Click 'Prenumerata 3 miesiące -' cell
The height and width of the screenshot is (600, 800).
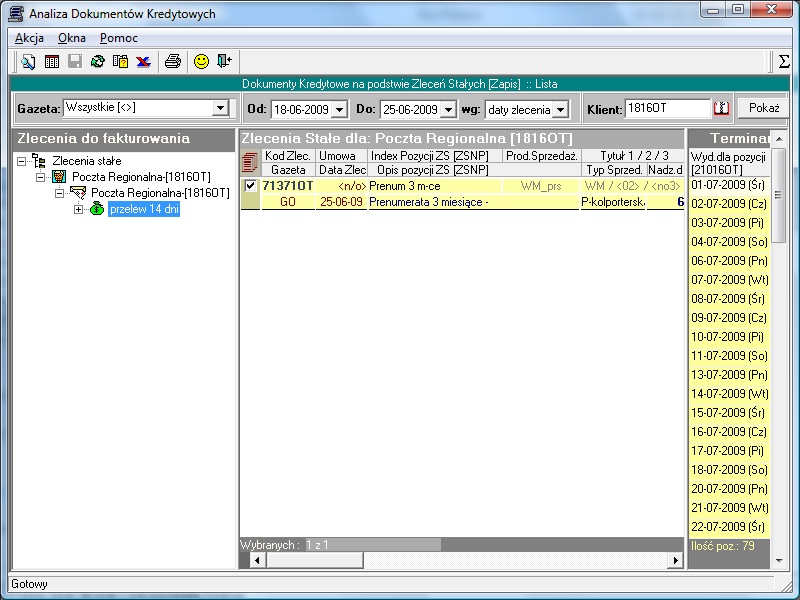pyautogui.click(x=474, y=202)
